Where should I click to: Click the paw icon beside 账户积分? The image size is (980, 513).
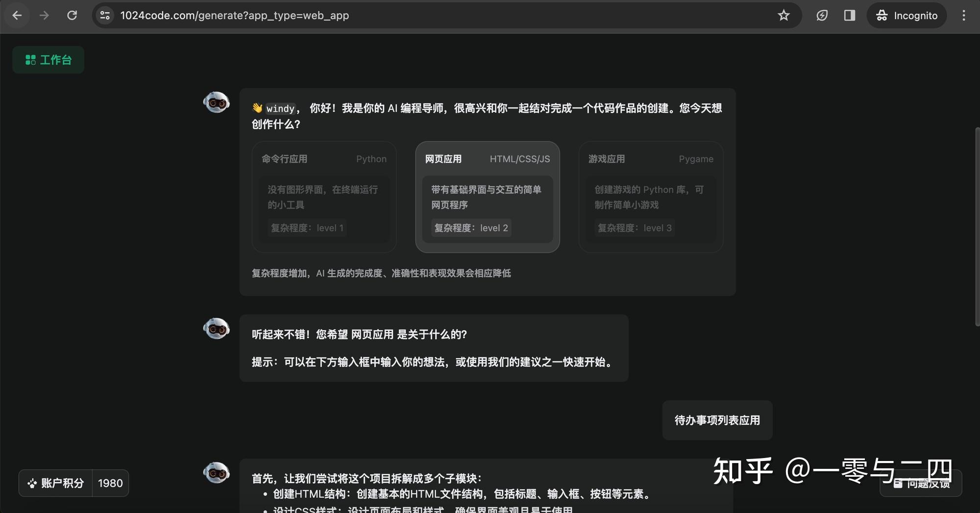(32, 483)
